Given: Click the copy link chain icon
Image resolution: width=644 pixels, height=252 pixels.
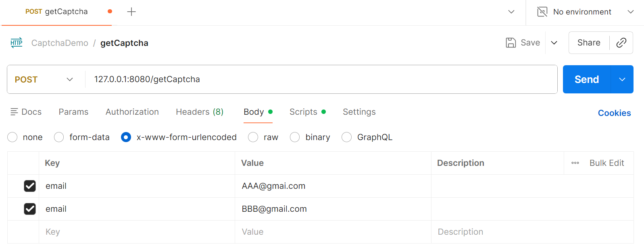Looking at the screenshot, I should 621,43.
